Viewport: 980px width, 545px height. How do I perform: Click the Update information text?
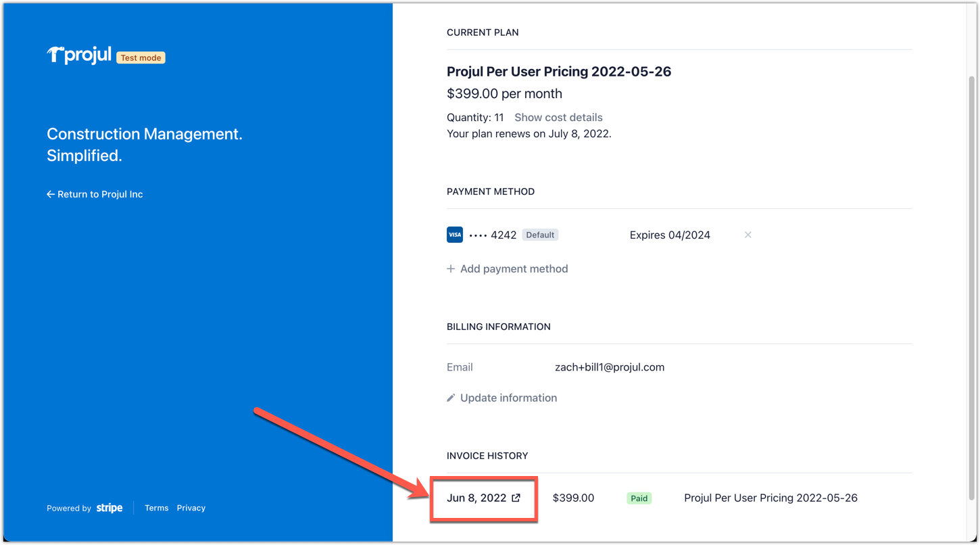[508, 398]
